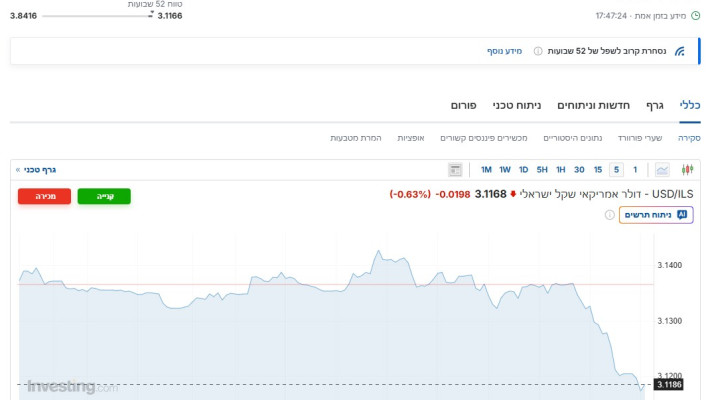Screen dimensions: 711x400
Task: Click the Investing.com watermark logo
Action: click(x=72, y=386)
